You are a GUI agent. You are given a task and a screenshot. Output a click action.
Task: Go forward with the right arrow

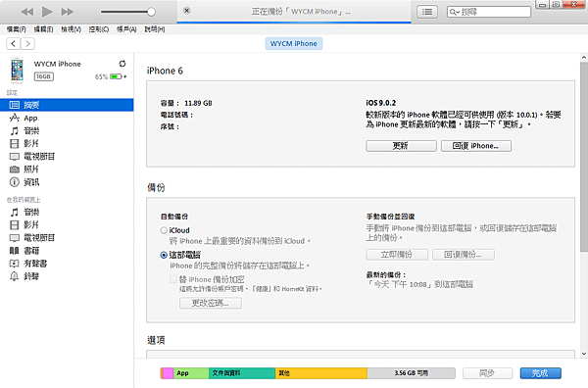click(x=27, y=44)
